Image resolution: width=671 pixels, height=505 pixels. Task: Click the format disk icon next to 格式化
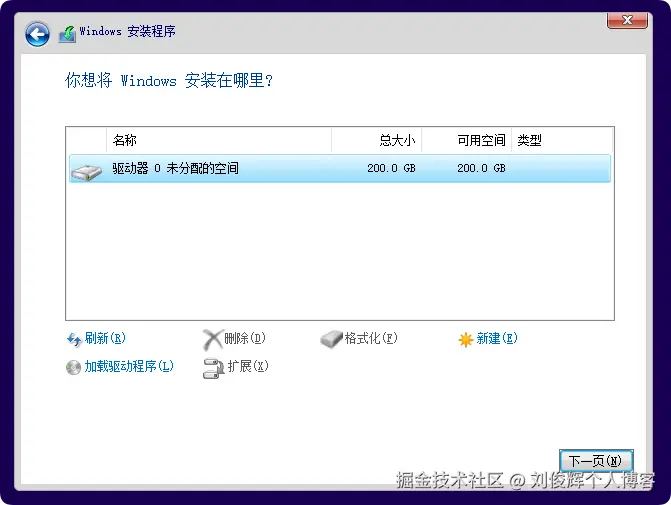(331, 339)
